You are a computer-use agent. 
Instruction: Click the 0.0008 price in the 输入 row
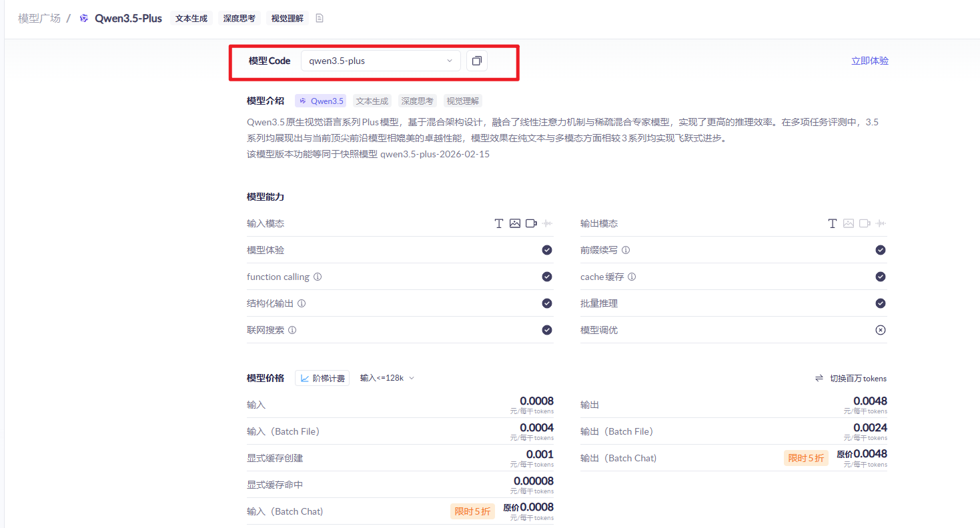[x=537, y=401]
